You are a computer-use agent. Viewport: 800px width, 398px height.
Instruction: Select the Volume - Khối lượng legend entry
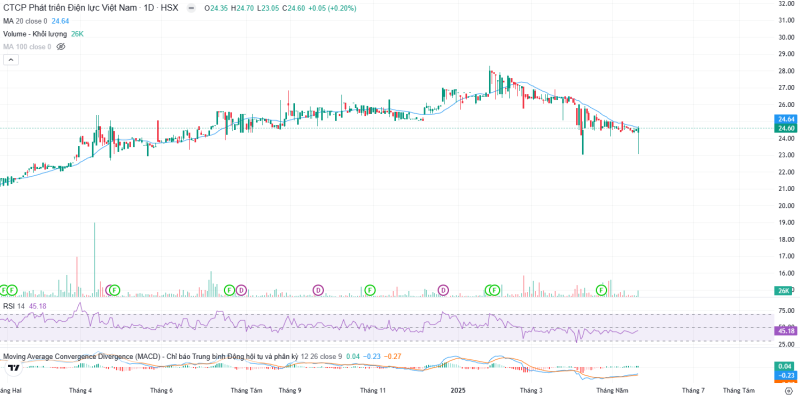pos(35,34)
